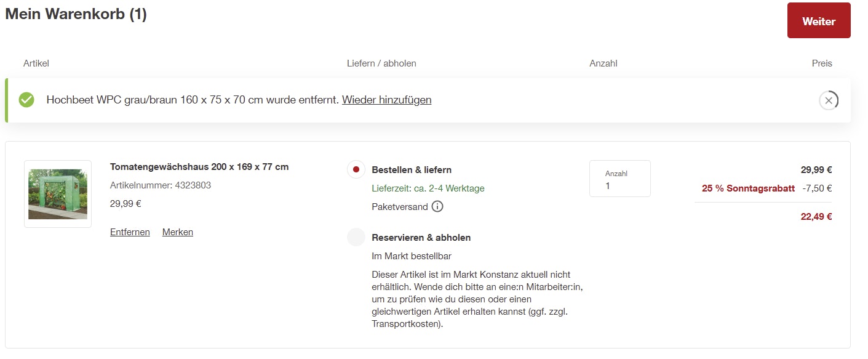The width and height of the screenshot is (868, 359).
Task: Click the Lieferzeit ca. 2-4 Werktage text
Action: [x=428, y=188]
